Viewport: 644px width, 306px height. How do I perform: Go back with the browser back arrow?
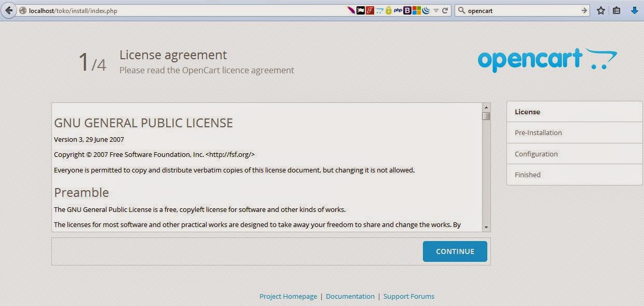point(8,10)
